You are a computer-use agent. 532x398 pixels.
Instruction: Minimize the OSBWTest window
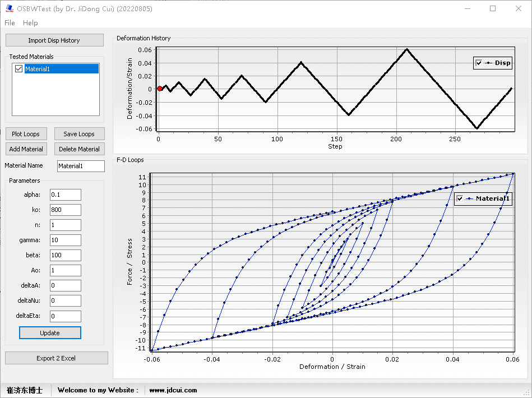(x=468, y=8)
